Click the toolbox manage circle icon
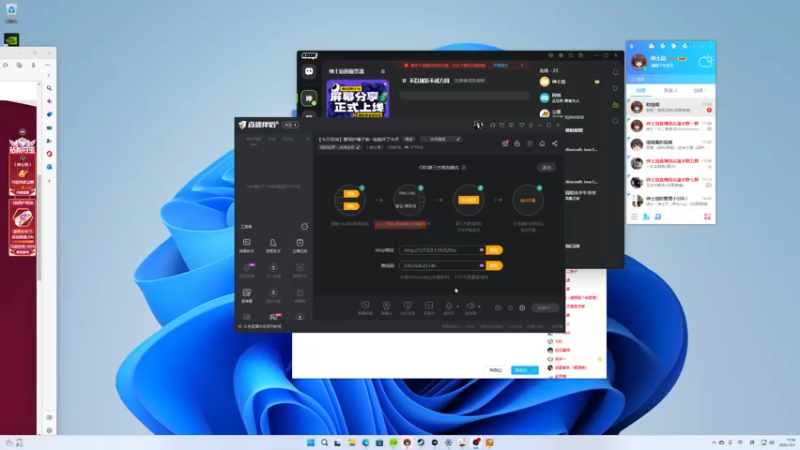The image size is (800, 450). click(305, 227)
